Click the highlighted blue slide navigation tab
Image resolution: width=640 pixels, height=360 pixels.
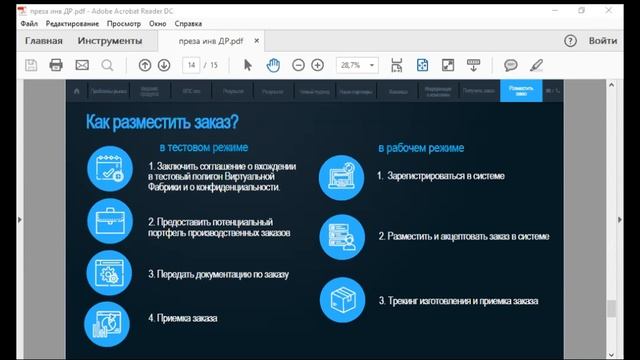(x=521, y=91)
